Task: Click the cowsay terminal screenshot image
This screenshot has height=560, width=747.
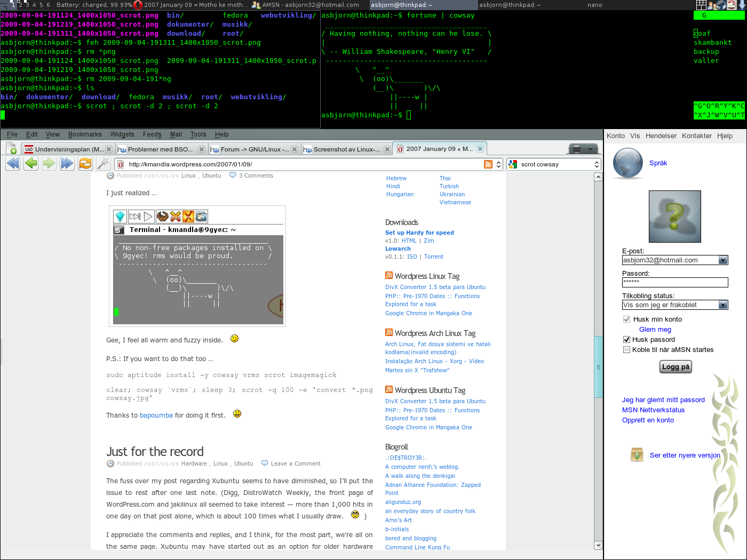Action: click(x=197, y=266)
